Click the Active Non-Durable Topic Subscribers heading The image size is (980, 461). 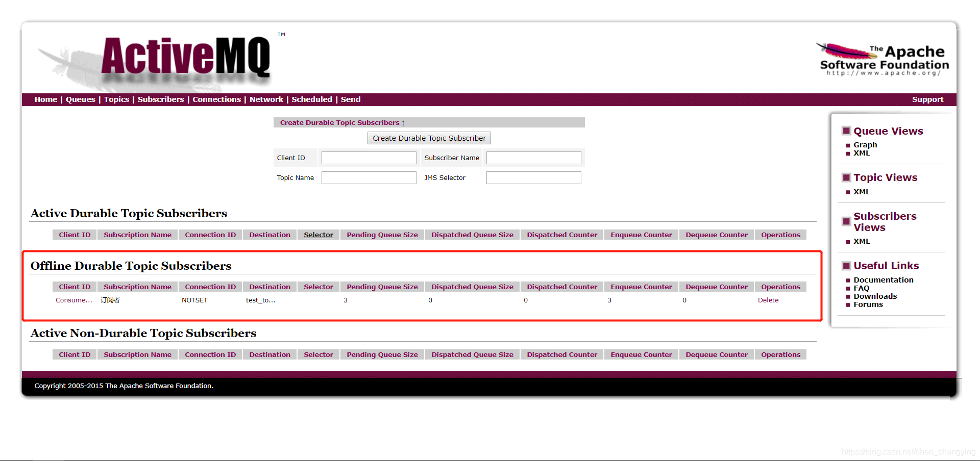click(143, 333)
